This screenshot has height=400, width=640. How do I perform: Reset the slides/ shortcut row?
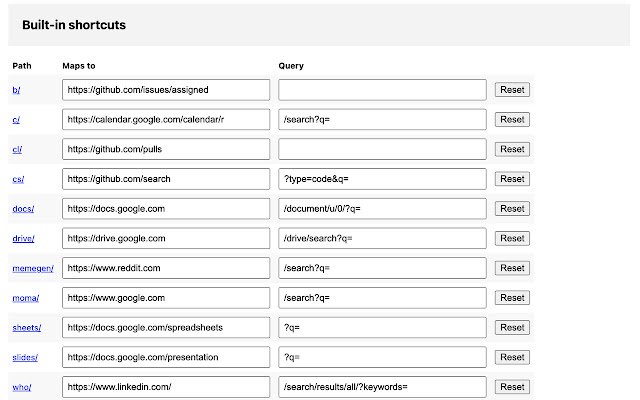[512, 357]
